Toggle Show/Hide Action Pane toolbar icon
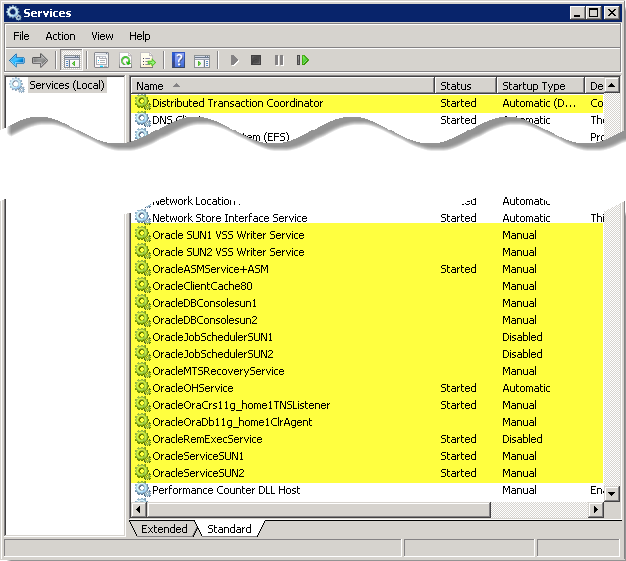626x561 pixels. (202, 61)
